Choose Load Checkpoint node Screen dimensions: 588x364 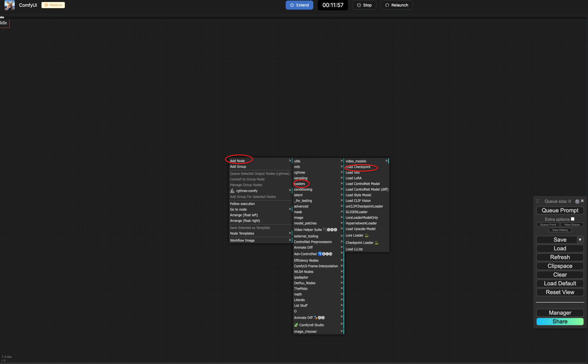click(x=358, y=167)
